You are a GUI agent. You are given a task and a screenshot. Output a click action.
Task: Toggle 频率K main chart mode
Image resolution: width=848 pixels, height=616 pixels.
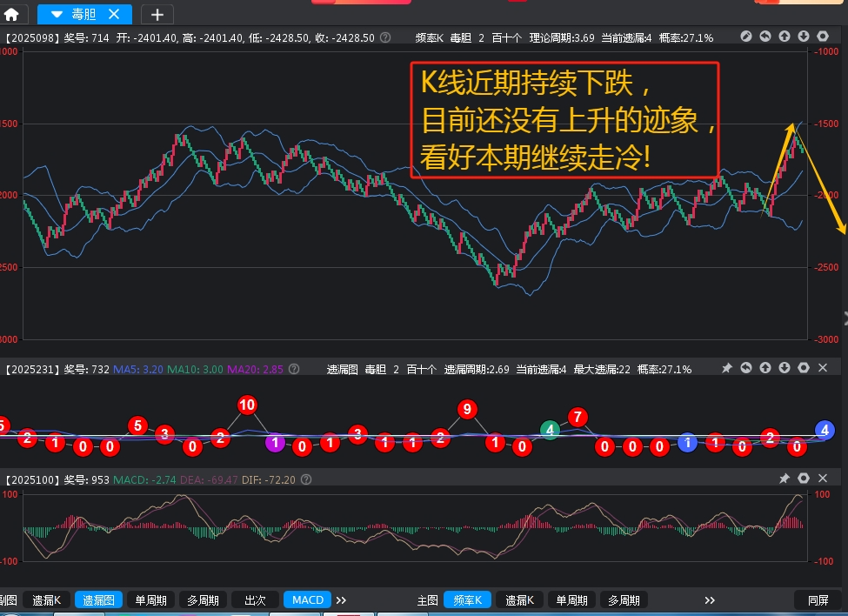click(468, 599)
